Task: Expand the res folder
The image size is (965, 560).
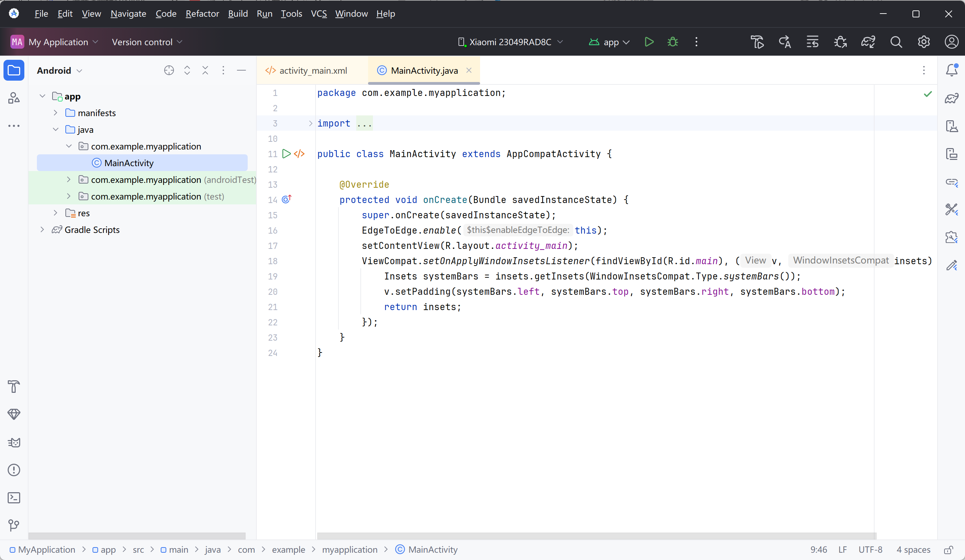Action: click(x=56, y=213)
